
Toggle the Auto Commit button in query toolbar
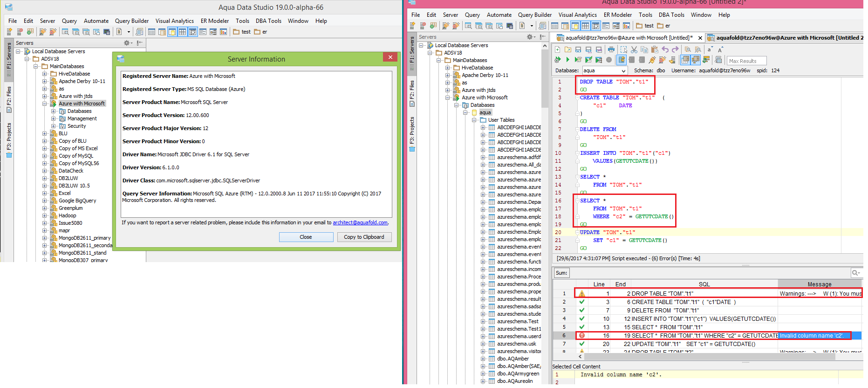click(x=622, y=60)
